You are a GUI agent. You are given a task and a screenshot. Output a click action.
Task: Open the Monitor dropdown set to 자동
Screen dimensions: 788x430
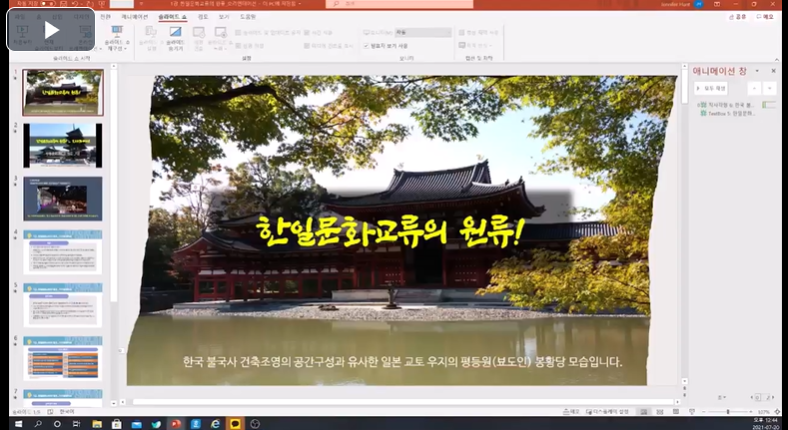(423, 32)
